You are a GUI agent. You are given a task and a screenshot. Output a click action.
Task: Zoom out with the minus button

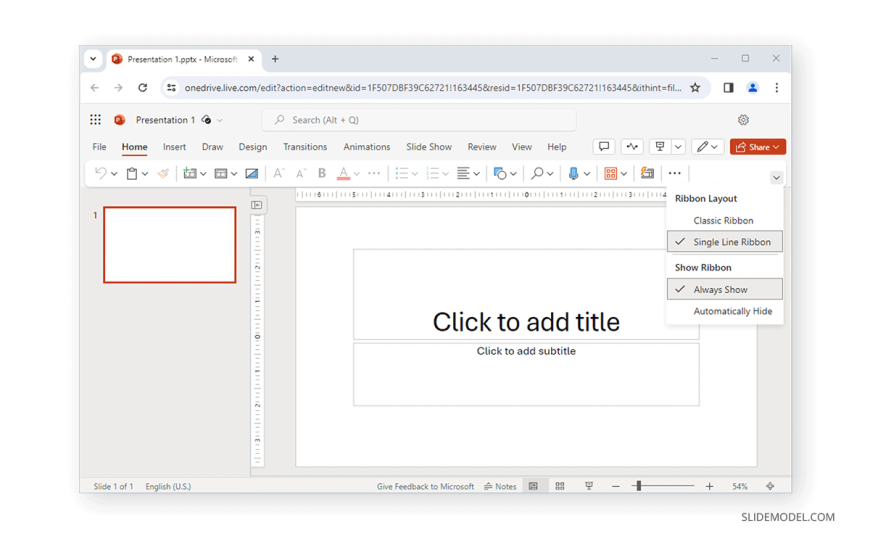point(615,486)
